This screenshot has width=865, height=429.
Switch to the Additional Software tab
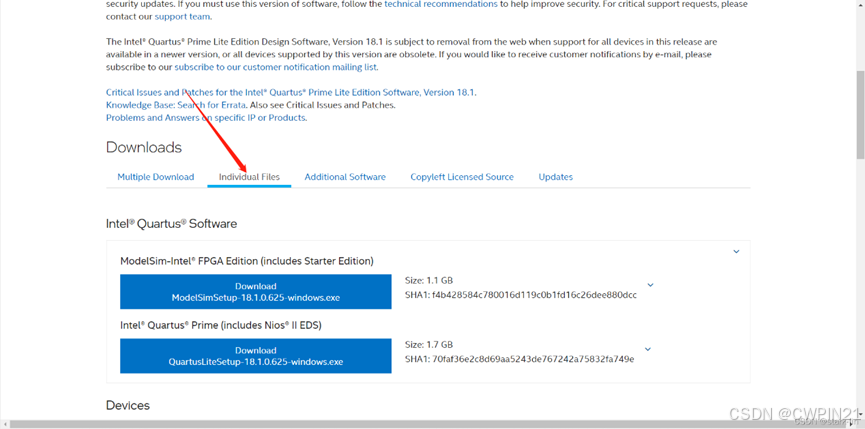(x=345, y=177)
